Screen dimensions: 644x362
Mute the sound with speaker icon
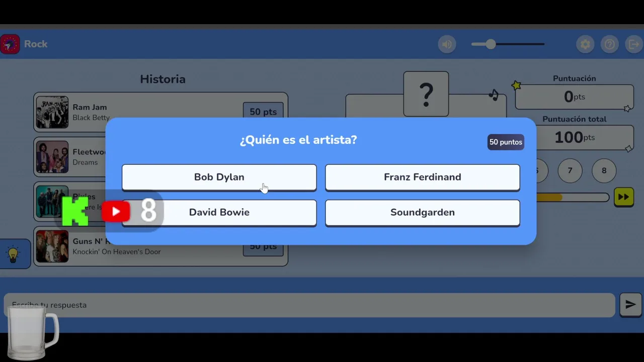click(x=447, y=44)
